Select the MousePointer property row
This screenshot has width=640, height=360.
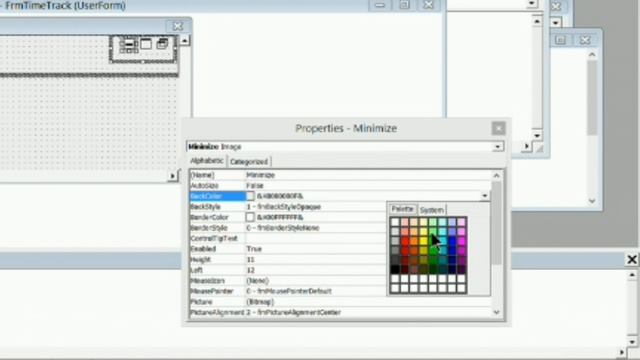(287, 291)
